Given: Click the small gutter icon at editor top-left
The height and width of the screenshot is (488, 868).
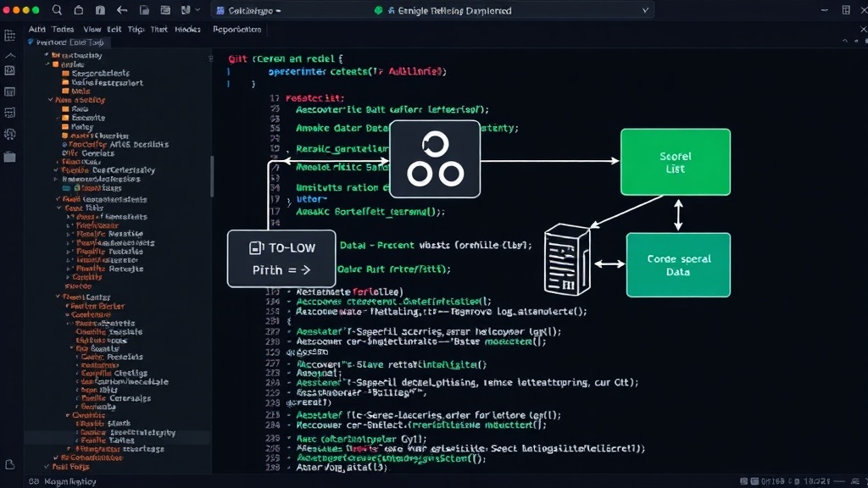Looking at the screenshot, I should tap(211, 58).
